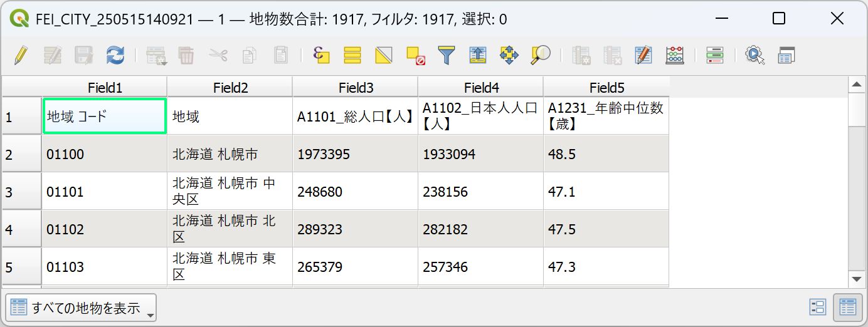
Task: Move selected rows to top
Action: (x=477, y=55)
